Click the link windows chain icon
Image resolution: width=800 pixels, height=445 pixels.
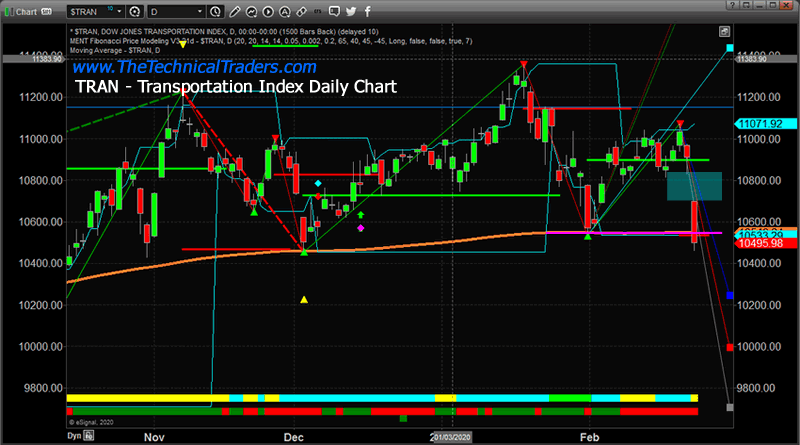301,11
